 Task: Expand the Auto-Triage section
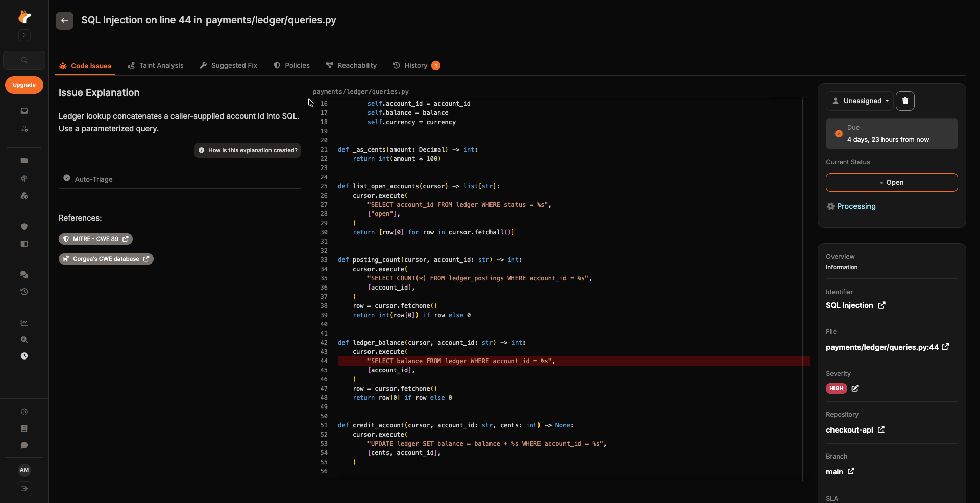click(x=180, y=179)
